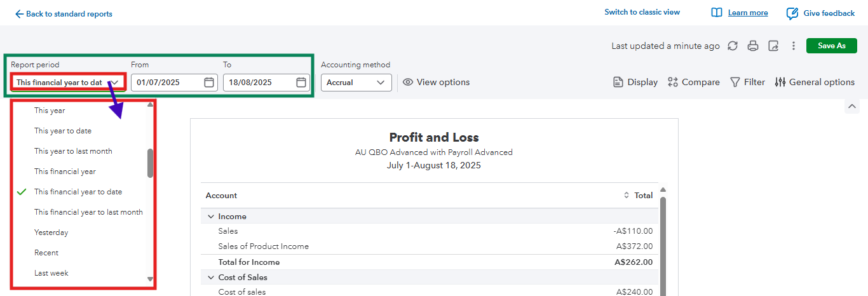Click the report period list scrollbar
Viewport: 868px width, 296px height.
pyautogui.click(x=151, y=163)
